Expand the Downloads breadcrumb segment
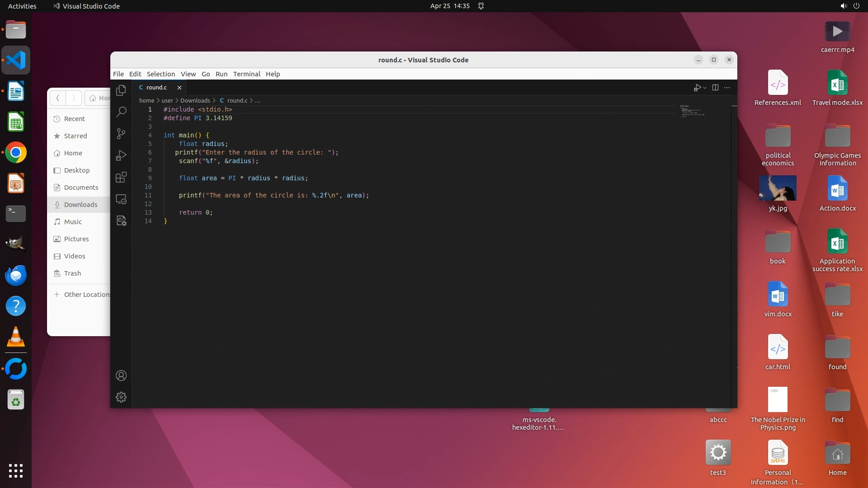This screenshot has width=868, height=488. 195,100
